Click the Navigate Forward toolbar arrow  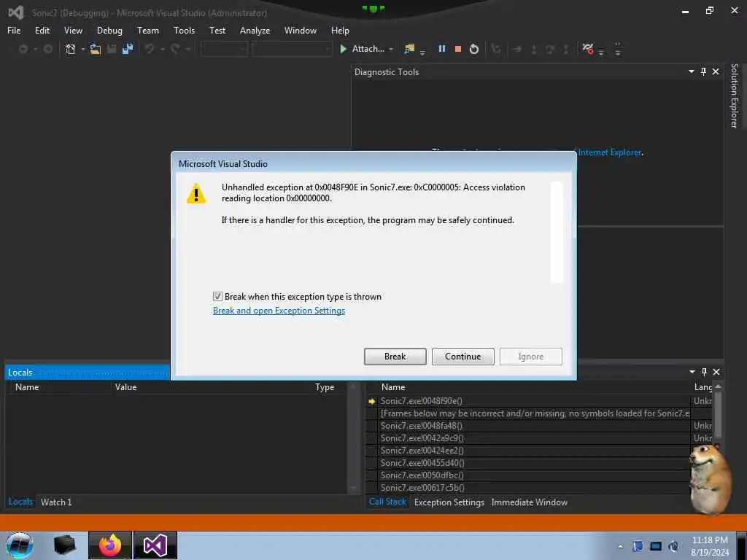click(x=47, y=49)
